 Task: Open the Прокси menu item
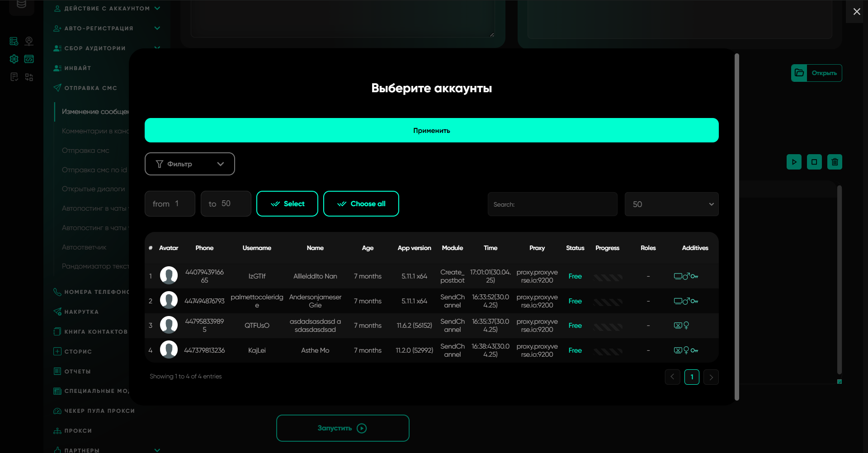coord(78,431)
